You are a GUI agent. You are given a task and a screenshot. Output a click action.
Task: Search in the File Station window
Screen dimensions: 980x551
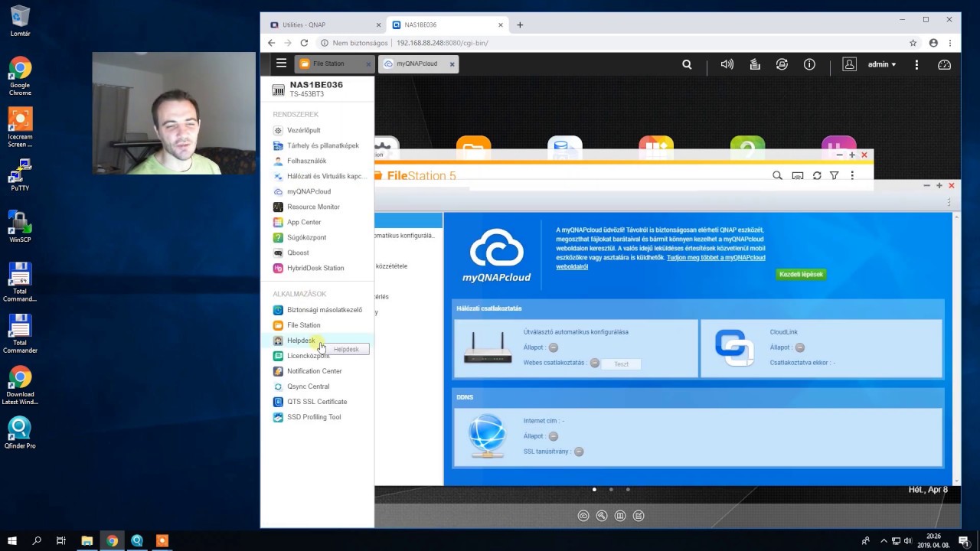777,176
